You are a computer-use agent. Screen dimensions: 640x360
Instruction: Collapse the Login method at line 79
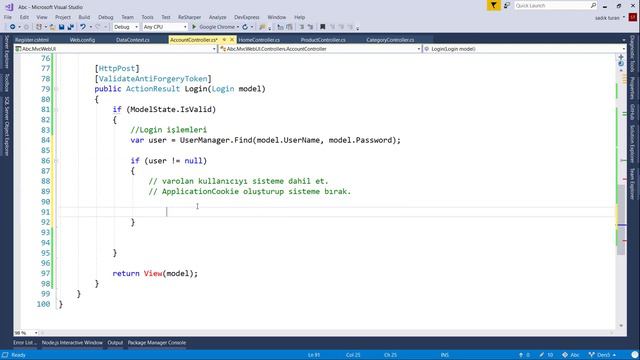point(56,89)
